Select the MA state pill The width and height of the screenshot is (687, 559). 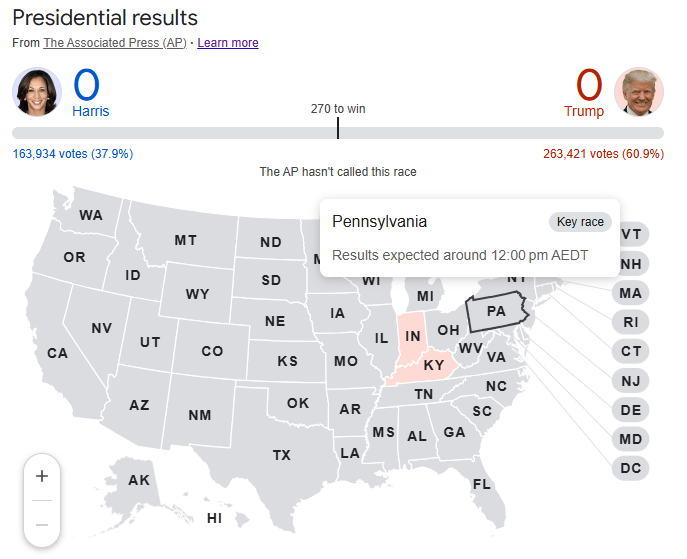pyautogui.click(x=630, y=293)
